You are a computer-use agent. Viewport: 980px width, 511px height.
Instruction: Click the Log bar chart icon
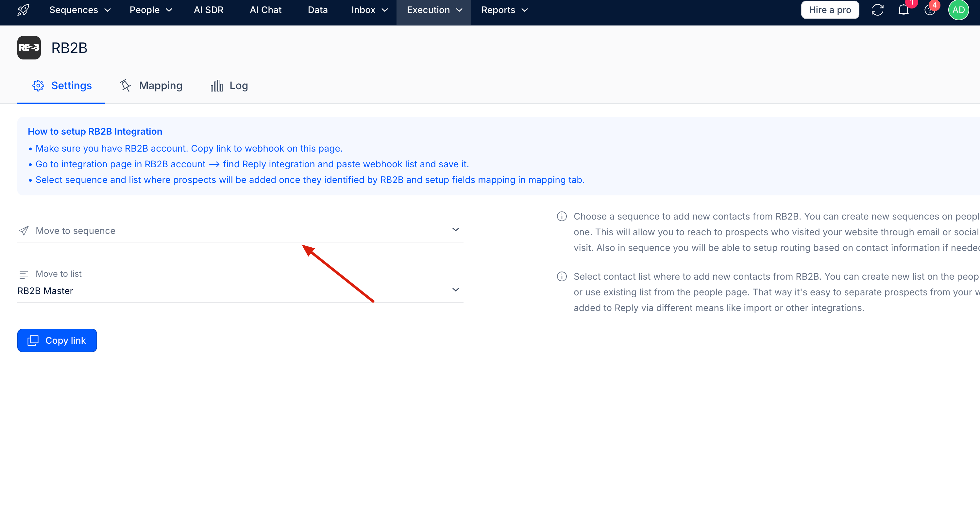point(216,86)
